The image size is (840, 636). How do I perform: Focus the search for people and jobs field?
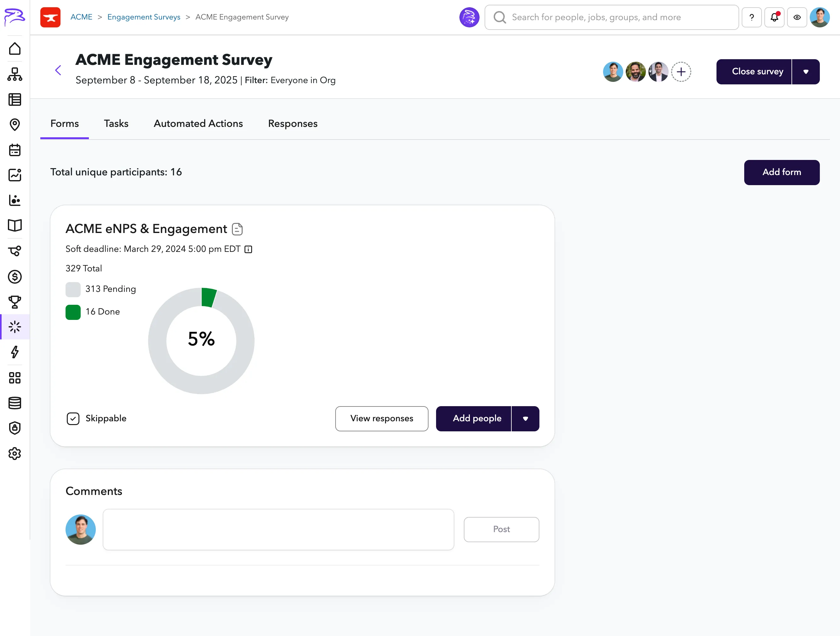point(612,17)
